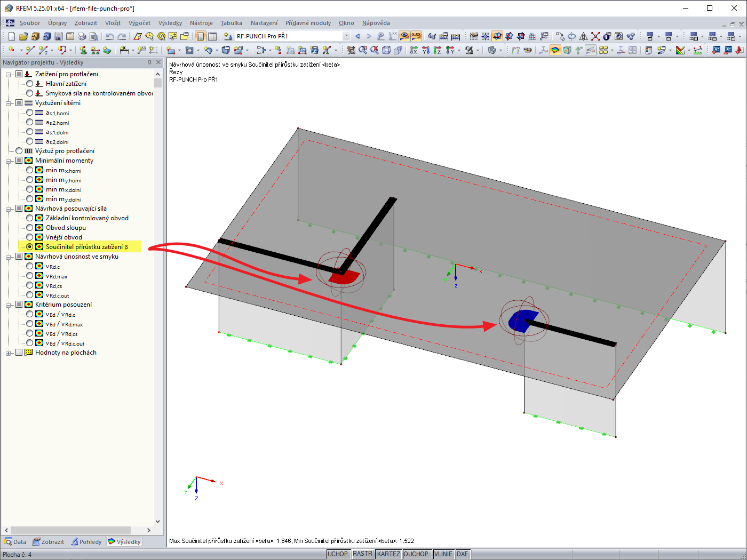
Task: Open RF-PUNCH Pro PŘ1 load case dropdown
Action: [x=346, y=36]
